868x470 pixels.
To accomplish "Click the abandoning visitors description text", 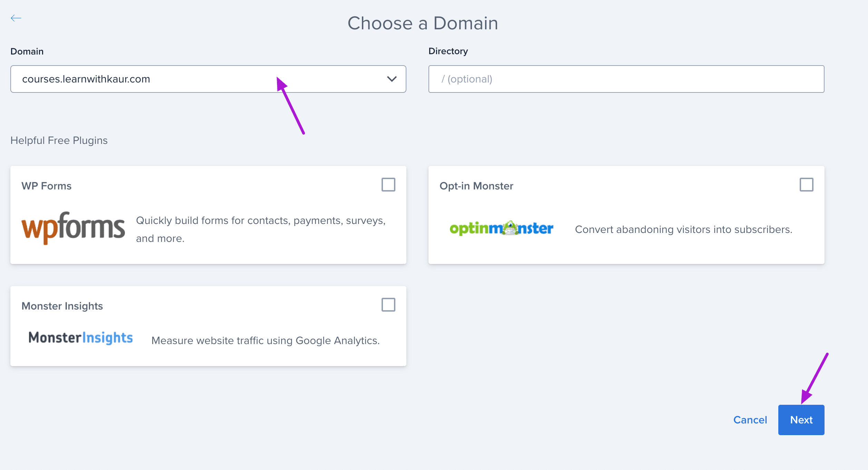I will click(x=683, y=229).
